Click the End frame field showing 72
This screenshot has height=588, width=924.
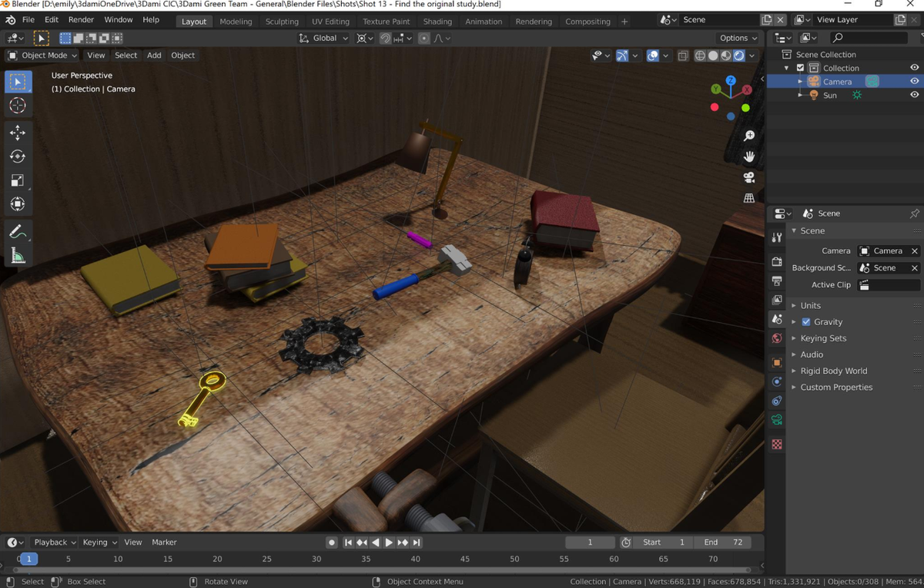pos(721,543)
